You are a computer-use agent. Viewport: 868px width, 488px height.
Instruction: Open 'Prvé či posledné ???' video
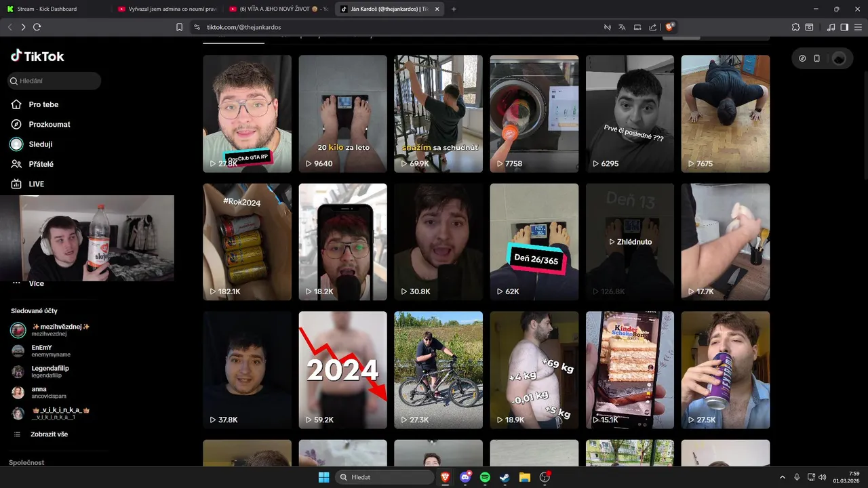click(x=630, y=114)
